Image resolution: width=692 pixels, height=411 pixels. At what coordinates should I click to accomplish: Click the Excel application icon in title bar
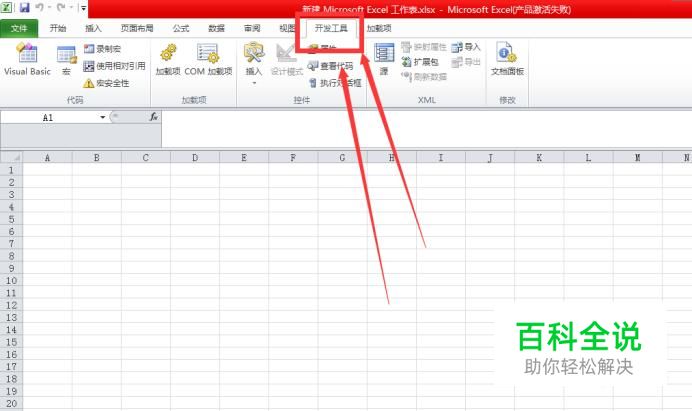pos(7,8)
